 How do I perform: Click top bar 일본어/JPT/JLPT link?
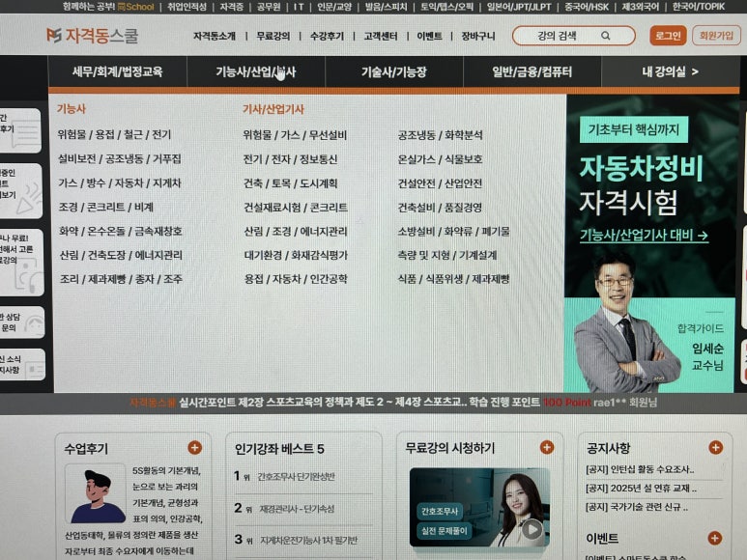(519, 7)
